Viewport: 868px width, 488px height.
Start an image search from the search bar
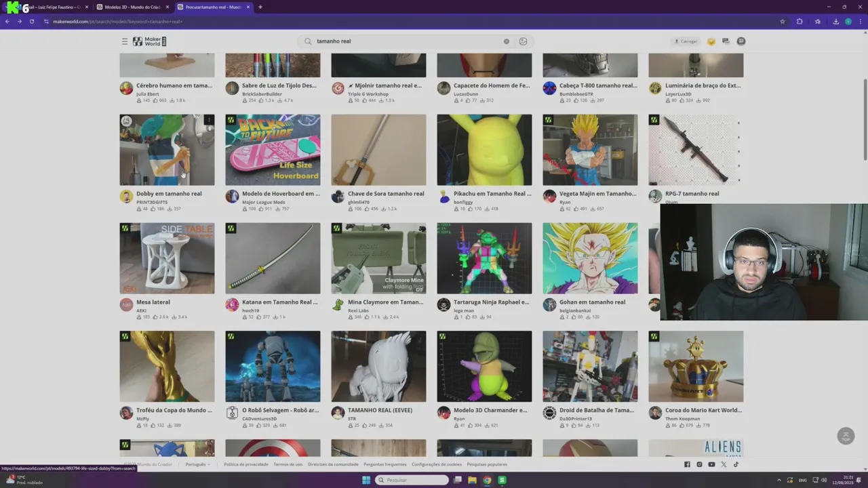pos(523,41)
